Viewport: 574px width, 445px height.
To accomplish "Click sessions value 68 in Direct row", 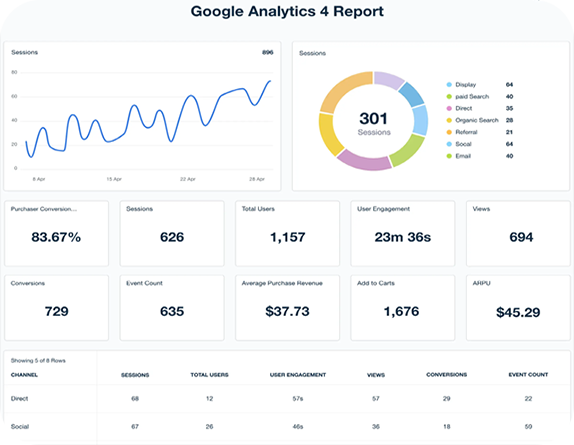I will (135, 399).
